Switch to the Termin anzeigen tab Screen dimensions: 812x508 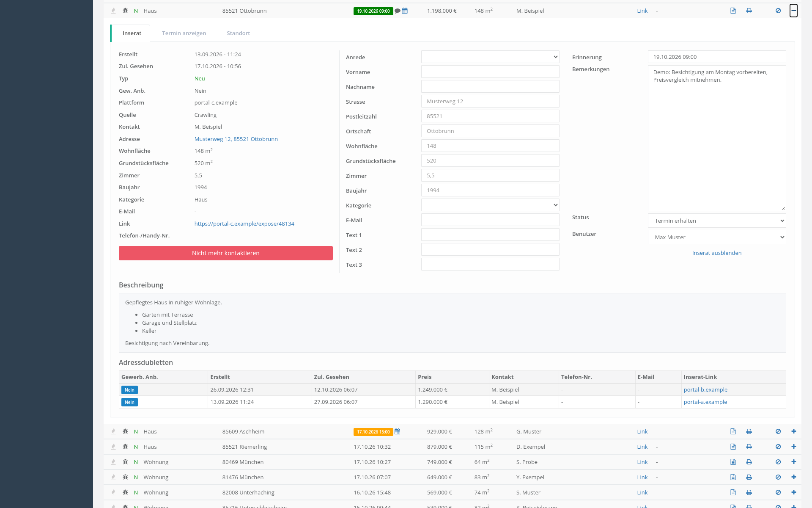point(184,33)
